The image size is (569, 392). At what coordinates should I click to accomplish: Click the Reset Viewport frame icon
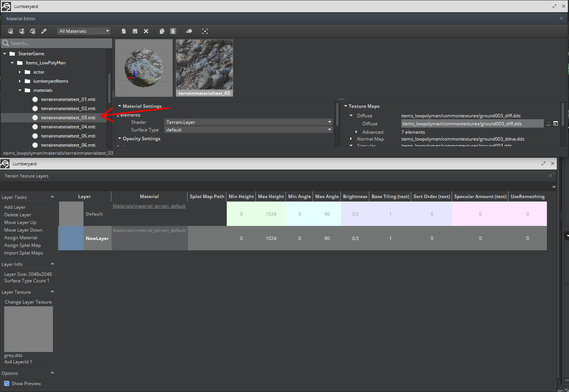[205, 31]
